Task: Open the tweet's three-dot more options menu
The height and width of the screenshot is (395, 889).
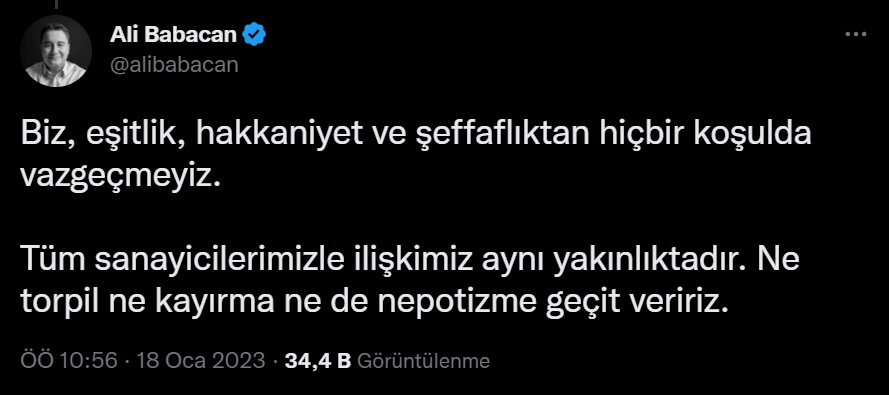Action: tap(856, 35)
